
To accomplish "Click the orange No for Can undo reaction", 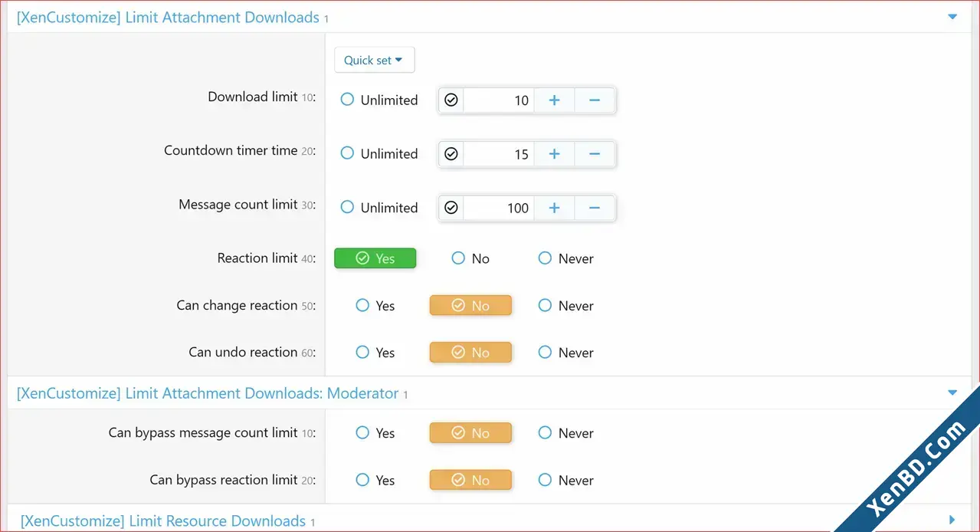I will (470, 353).
